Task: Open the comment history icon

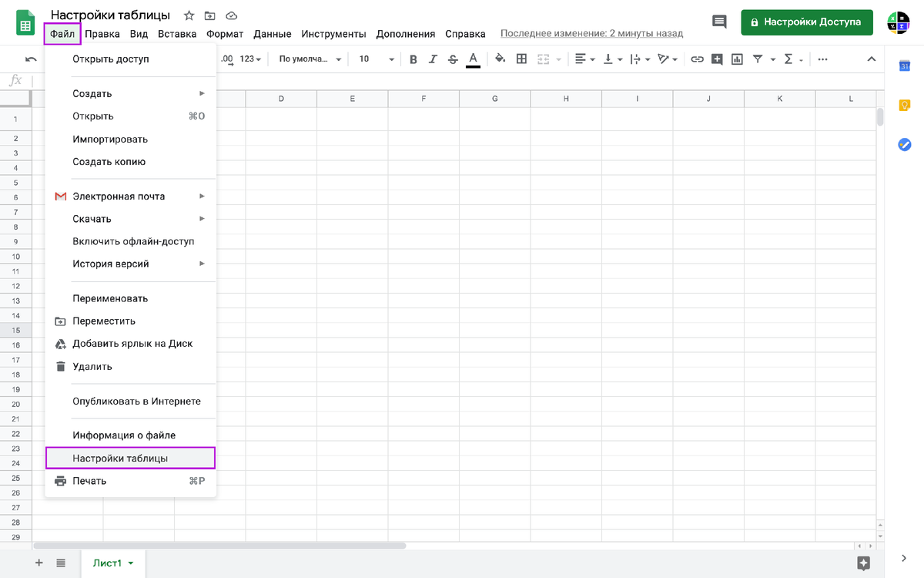Action: pos(719,22)
